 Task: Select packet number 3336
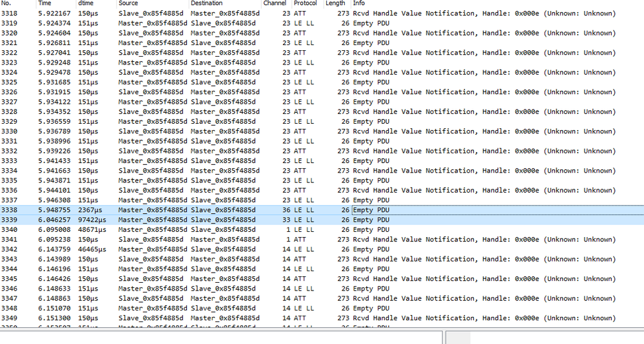9,191
